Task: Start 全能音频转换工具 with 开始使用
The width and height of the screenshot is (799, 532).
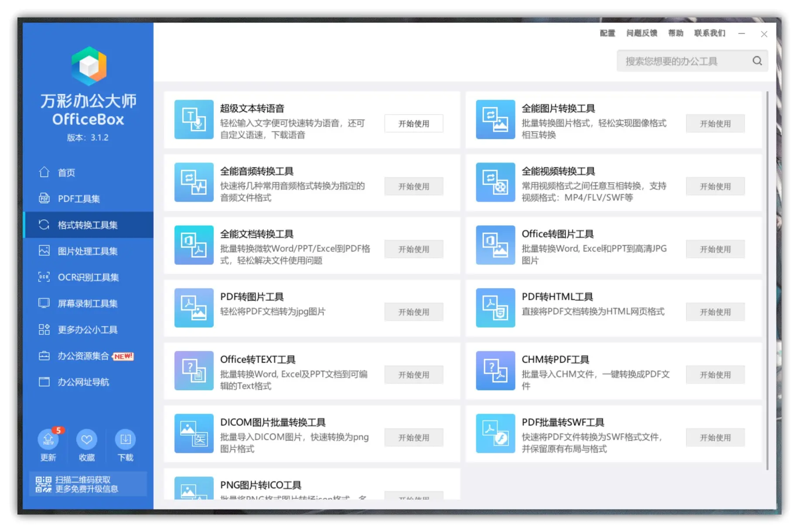Action: point(413,186)
